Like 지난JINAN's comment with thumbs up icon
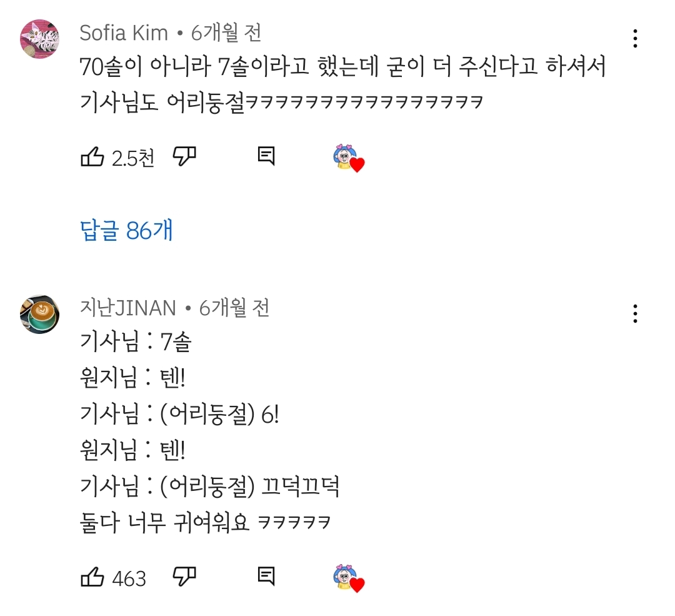This screenshot has height=616, width=675. click(91, 578)
